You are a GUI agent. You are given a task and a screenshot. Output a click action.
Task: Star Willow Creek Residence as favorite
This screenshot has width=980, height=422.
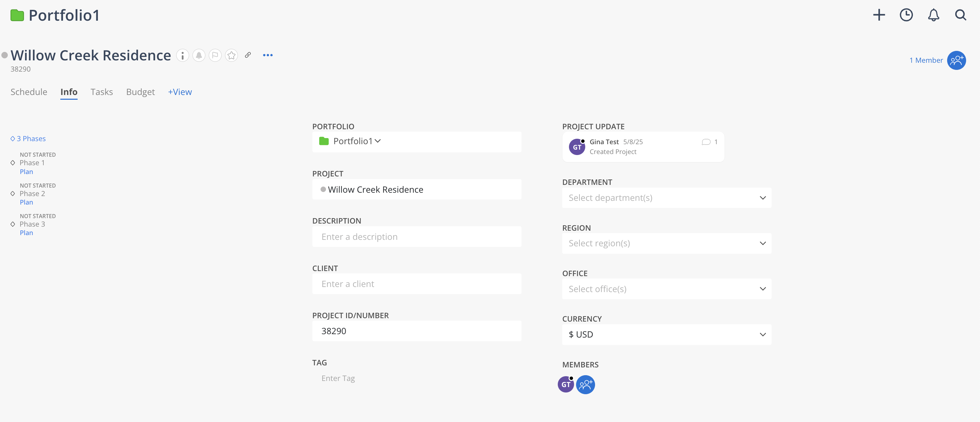point(232,56)
